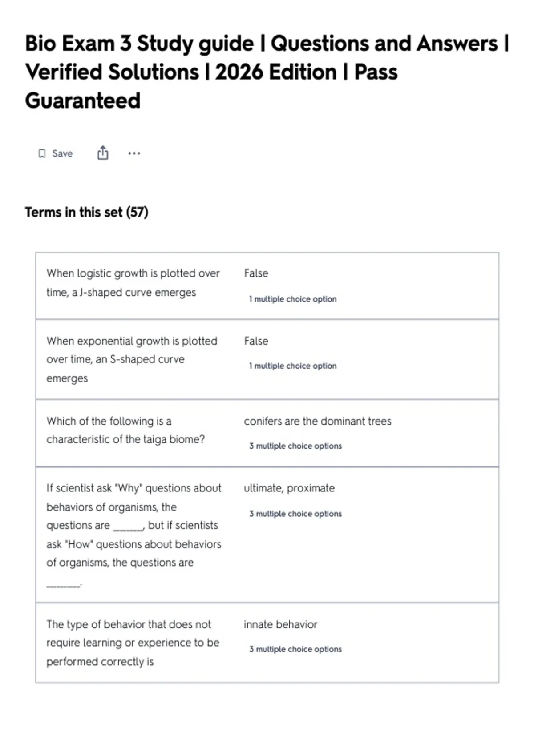Expand '3 multiple choice options' under ultimate, proximate

click(x=295, y=514)
